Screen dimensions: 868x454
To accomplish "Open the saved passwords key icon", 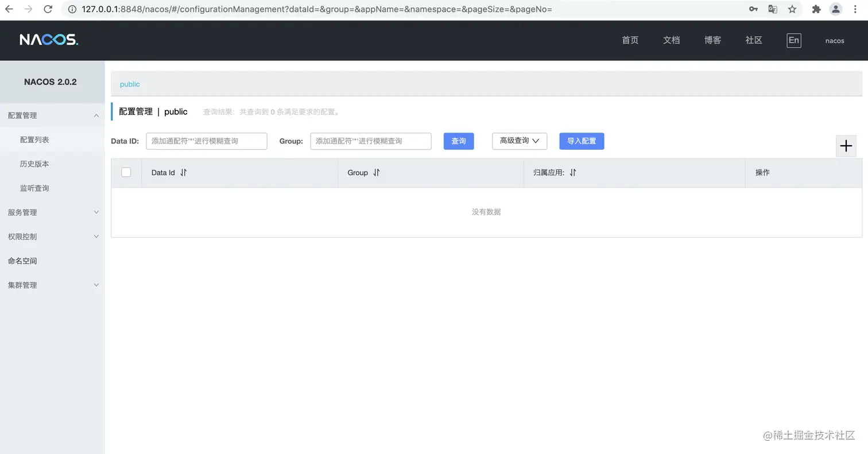I will [753, 9].
